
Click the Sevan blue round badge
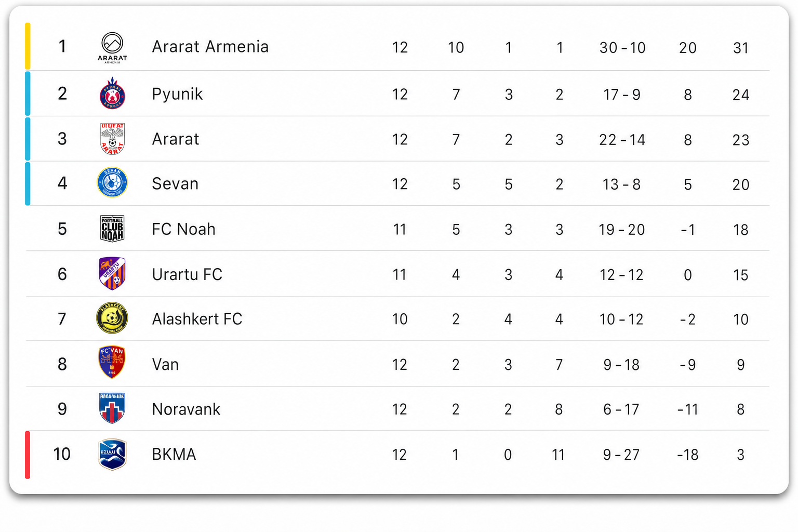click(x=112, y=182)
